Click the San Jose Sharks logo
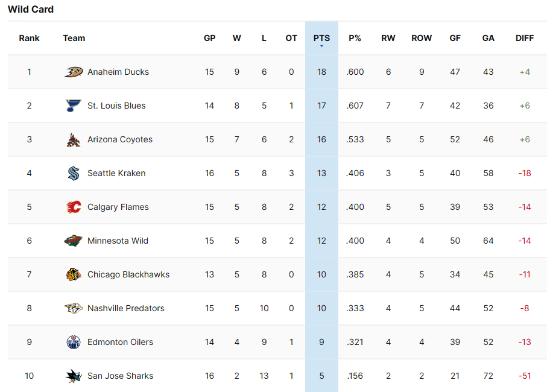The width and height of the screenshot is (547, 392). coord(74,376)
